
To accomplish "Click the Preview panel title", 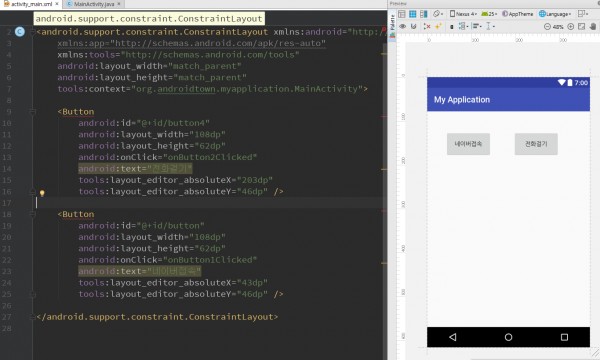I will pos(398,3).
